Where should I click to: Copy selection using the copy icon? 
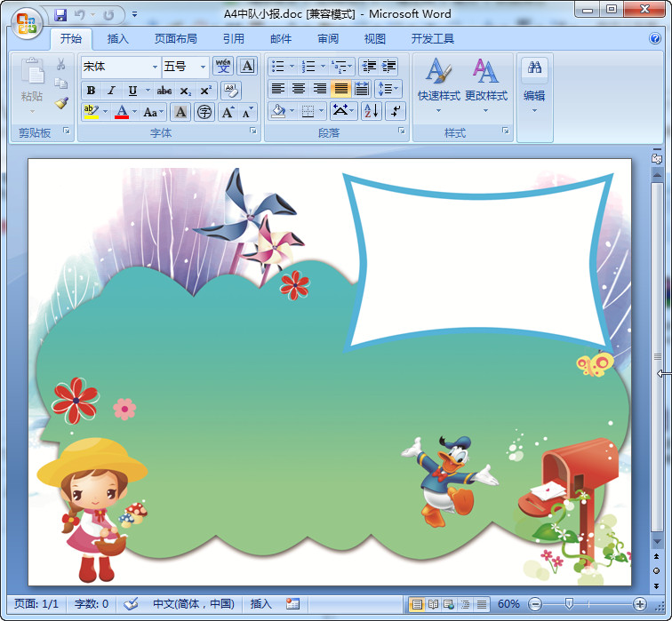click(x=61, y=84)
